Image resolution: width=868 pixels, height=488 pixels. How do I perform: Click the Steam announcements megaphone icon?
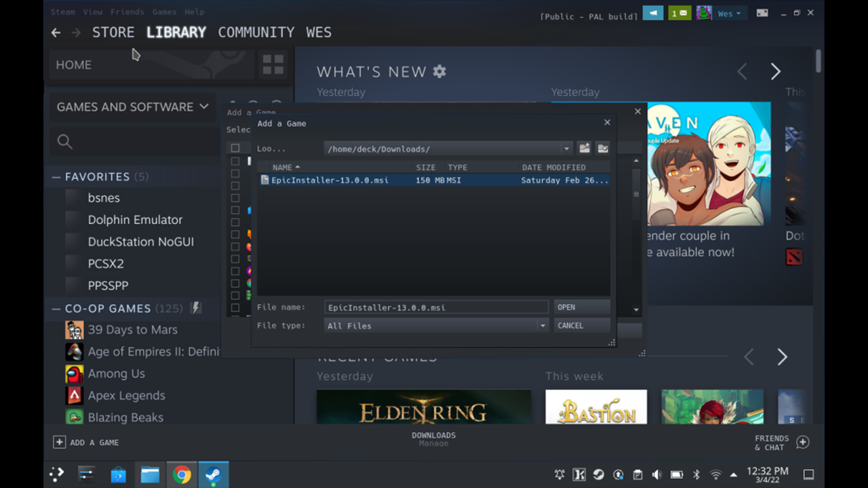[x=652, y=13]
